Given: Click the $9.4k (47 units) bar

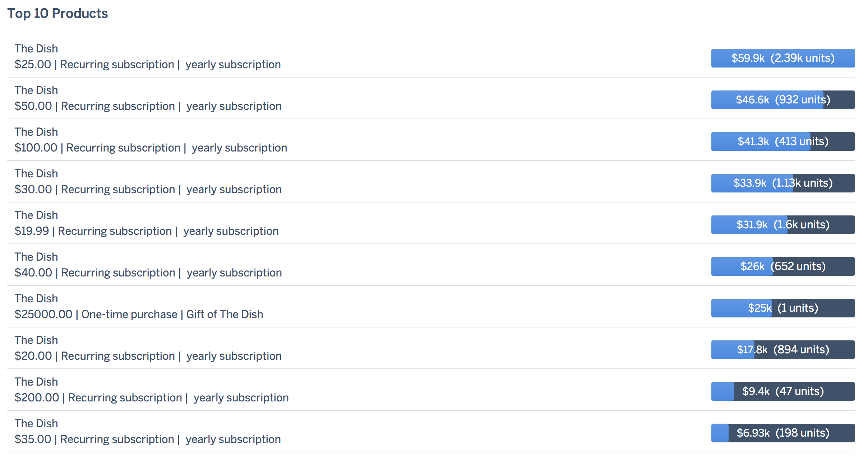Looking at the screenshot, I should click(x=783, y=391).
